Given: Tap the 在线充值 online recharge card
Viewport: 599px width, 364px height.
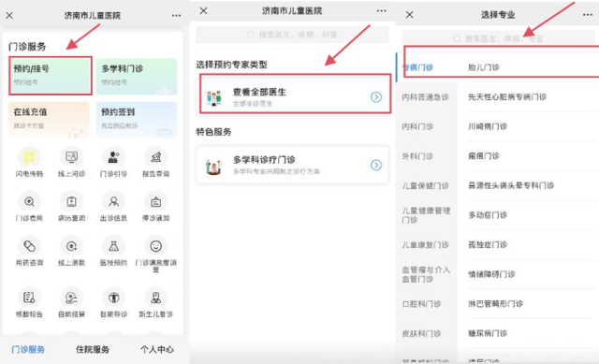Looking at the screenshot, I should coord(49,120).
